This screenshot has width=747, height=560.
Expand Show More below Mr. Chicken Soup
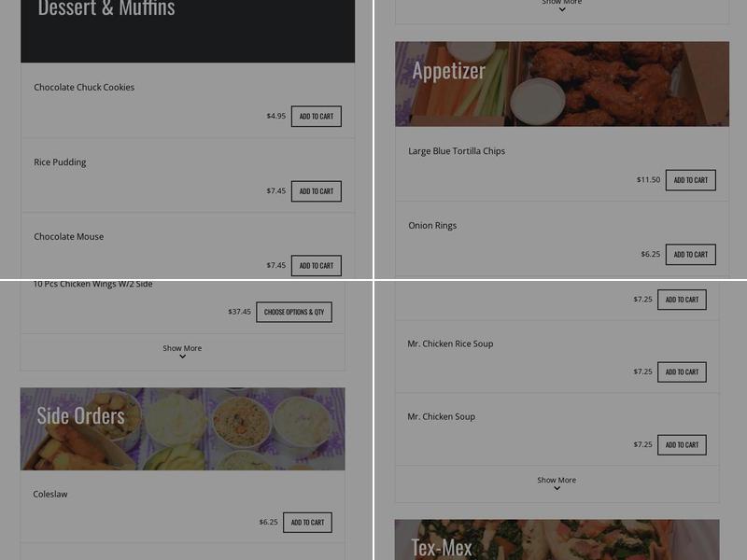coord(557,483)
